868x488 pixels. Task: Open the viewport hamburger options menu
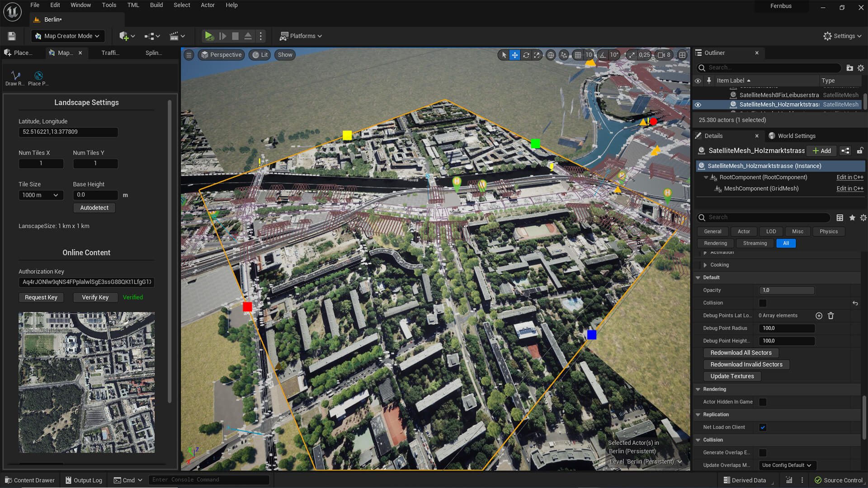[189, 55]
